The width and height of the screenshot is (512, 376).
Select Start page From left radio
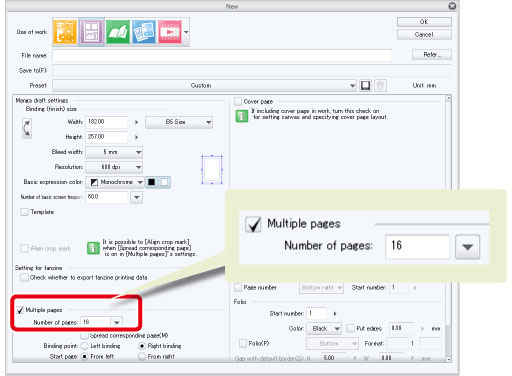pyautogui.click(x=85, y=357)
